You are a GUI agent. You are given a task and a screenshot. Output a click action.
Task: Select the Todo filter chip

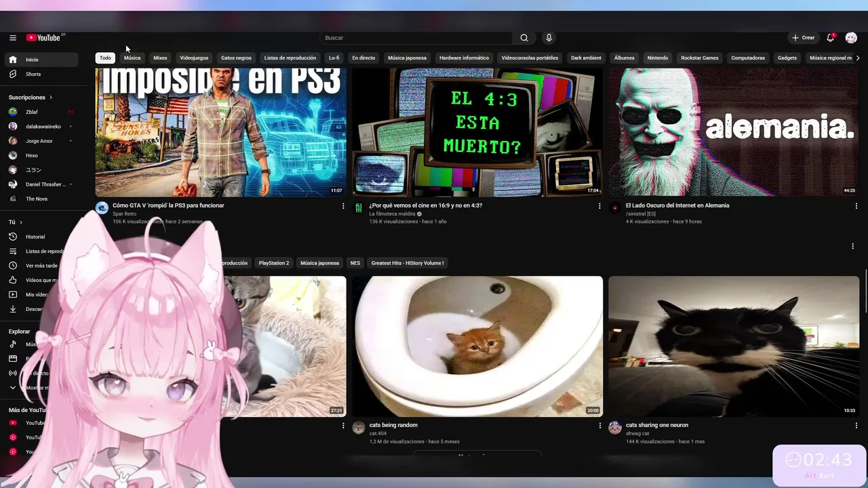click(105, 58)
